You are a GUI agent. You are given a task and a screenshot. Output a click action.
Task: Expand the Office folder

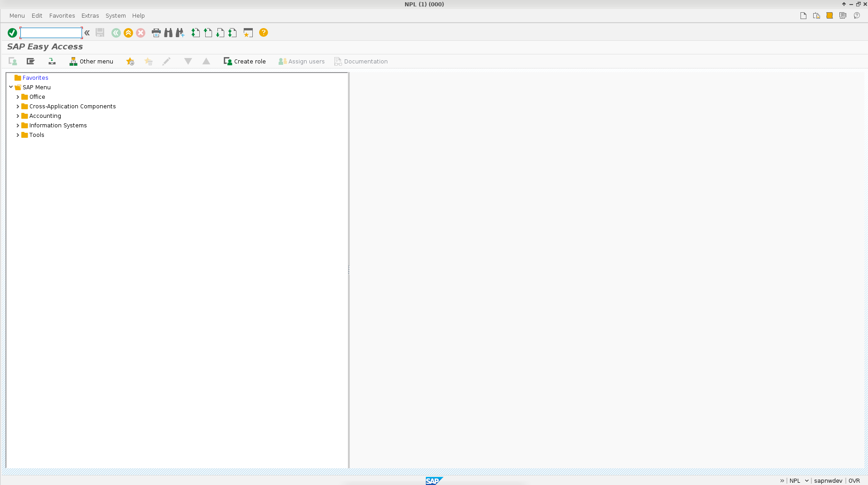(x=18, y=97)
